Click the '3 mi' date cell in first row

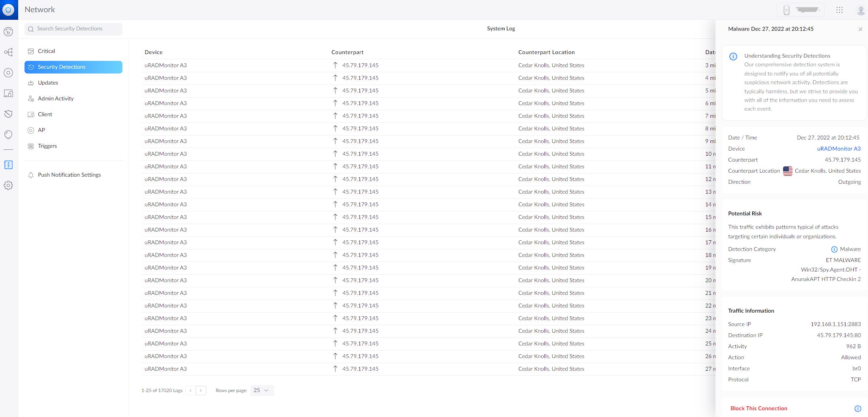[710, 65]
